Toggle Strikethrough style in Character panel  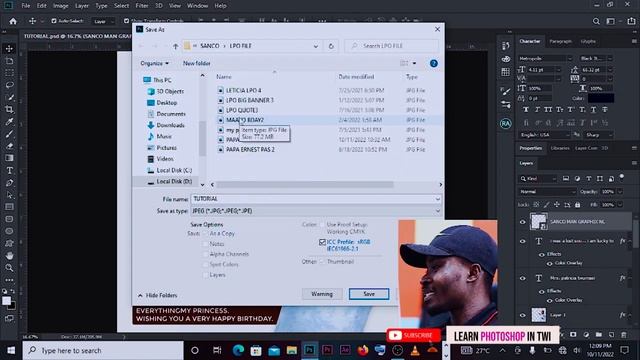pyautogui.click(x=605, y=110)
